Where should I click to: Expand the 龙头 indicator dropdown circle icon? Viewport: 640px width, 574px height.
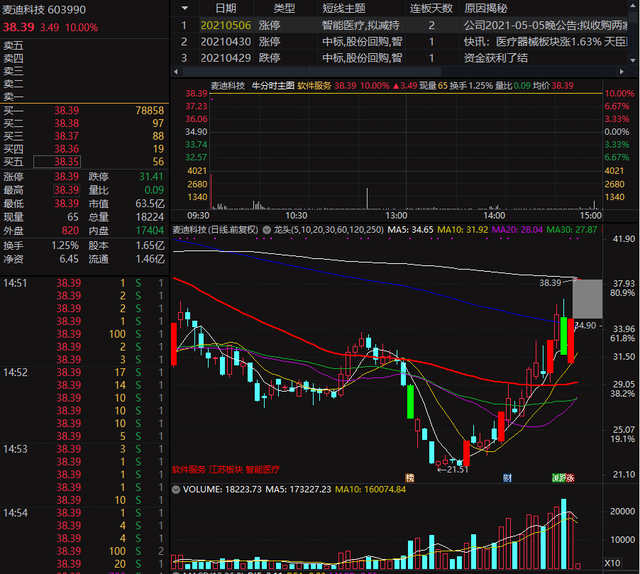coord(267,230)
